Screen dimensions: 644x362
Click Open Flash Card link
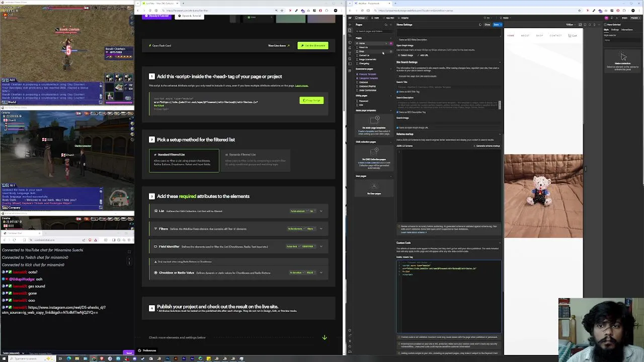tap(160, 46)
